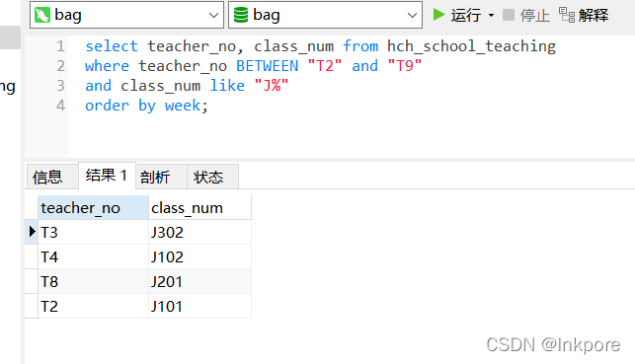This screenshot has width=635, height=364.
Task: Select the T2 cell
Action: coord(93,306)
